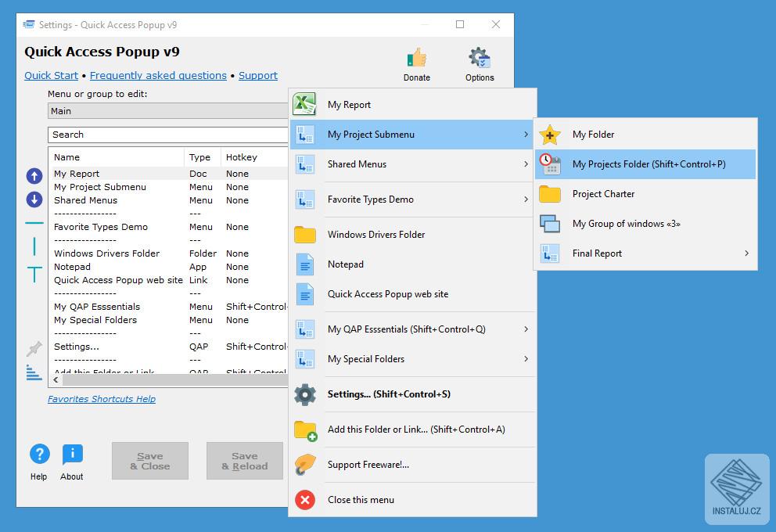Select Quick Access Popup web site row
This screenshot has height=532, width=776.
(169, 280)
